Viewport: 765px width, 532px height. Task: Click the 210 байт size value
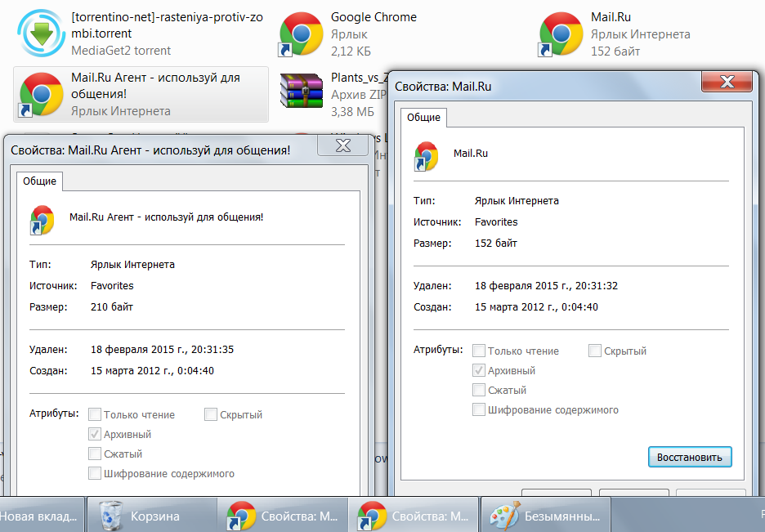tap(112, 306)
